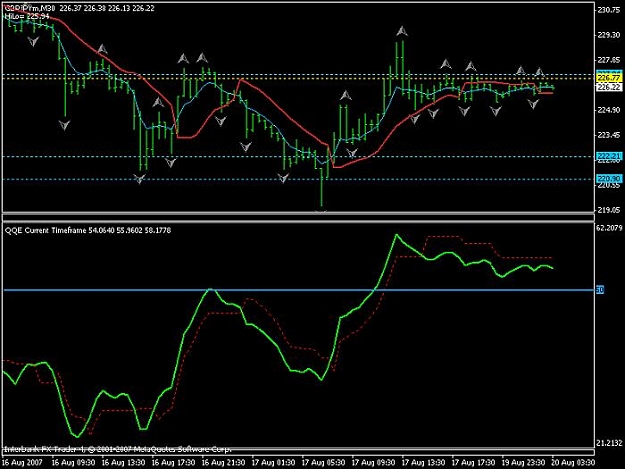Select the yellow 226.77 price tag

(609, 78)
